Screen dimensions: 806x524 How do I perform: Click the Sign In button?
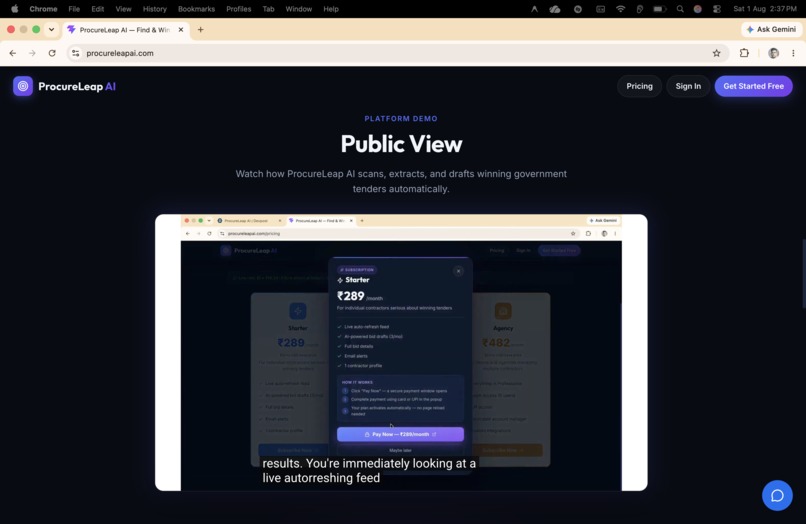point(688,86)
